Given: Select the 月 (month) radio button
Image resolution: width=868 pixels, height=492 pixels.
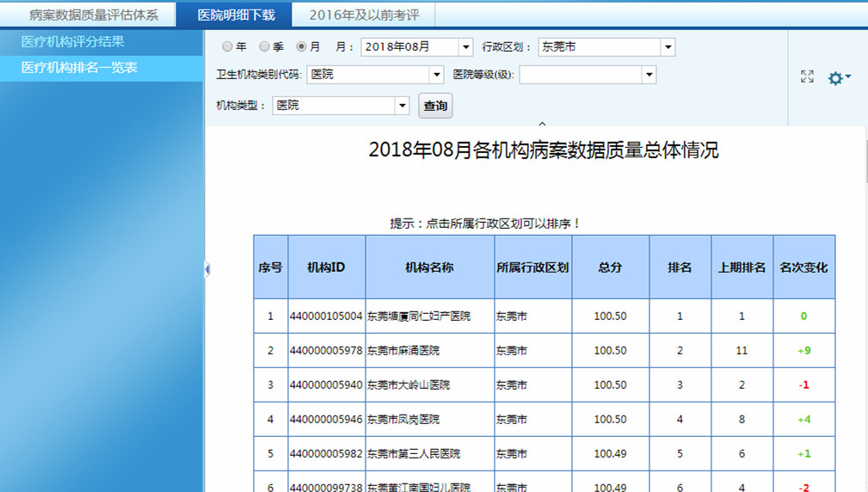Looking at the screenshot, I should pyautogui.click(x=301, y=47).
